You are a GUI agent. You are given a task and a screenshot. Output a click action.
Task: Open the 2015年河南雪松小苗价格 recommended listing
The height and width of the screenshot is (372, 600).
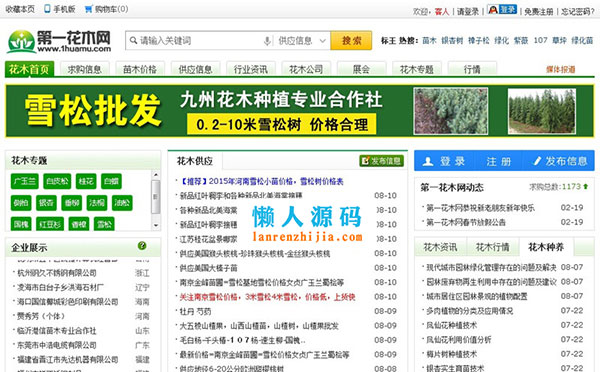pyautogui.click(x=262, y=181)
